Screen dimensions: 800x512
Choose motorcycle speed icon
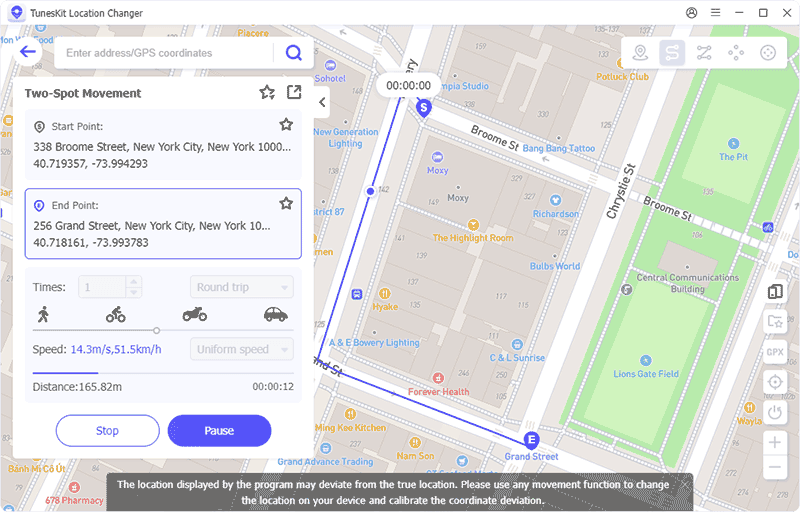195,314
